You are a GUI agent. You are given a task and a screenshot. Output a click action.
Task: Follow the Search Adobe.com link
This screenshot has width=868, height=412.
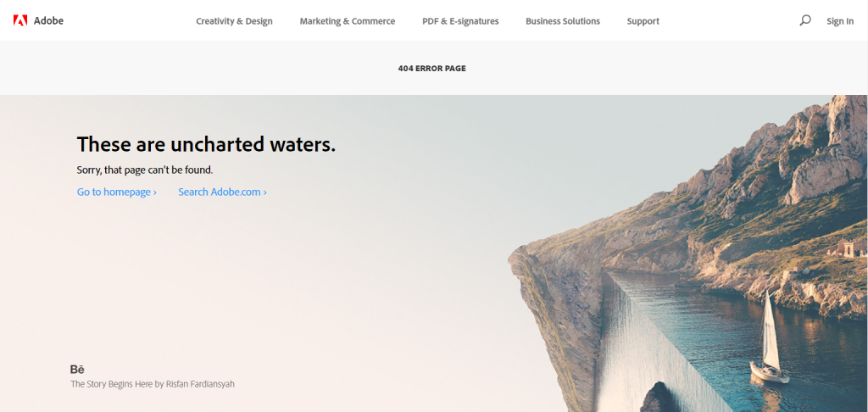(x=223, y=192)
